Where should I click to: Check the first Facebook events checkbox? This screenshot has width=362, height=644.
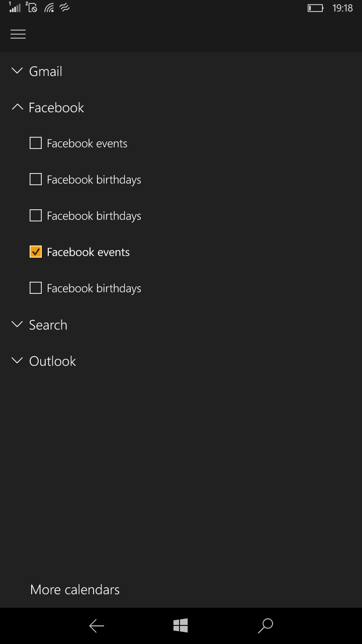[x=36, y=143]
